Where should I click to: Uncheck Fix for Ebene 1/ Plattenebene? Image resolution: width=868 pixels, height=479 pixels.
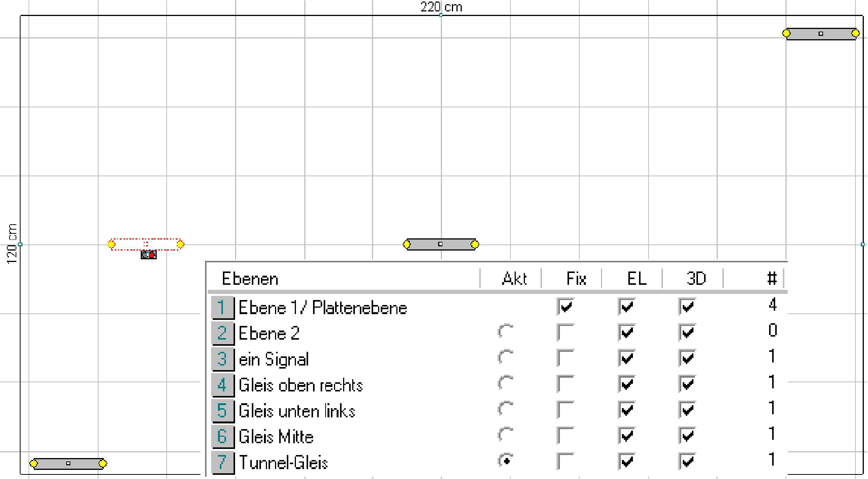click(x=565, y=307)
